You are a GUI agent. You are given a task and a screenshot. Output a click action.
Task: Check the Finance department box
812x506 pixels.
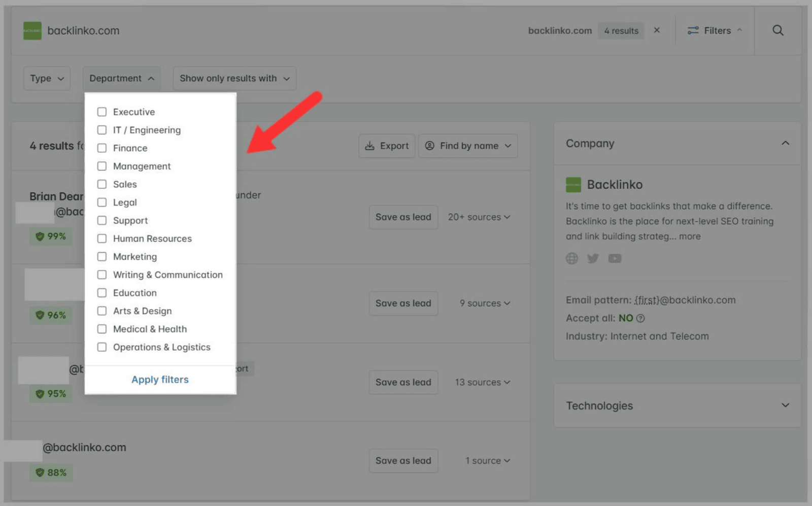[102, 148]
